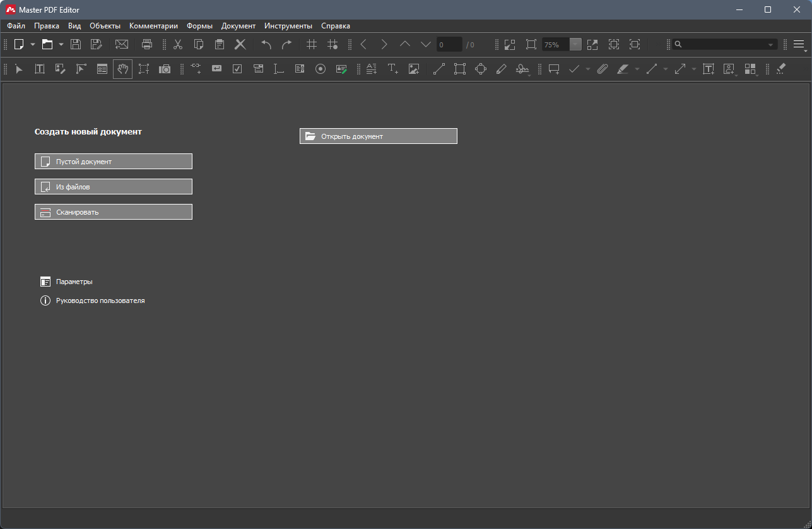This screenshot has width=812, height=529.
Task: Select the Hand tool in the toolbar
Action: [x=122, y=69]
